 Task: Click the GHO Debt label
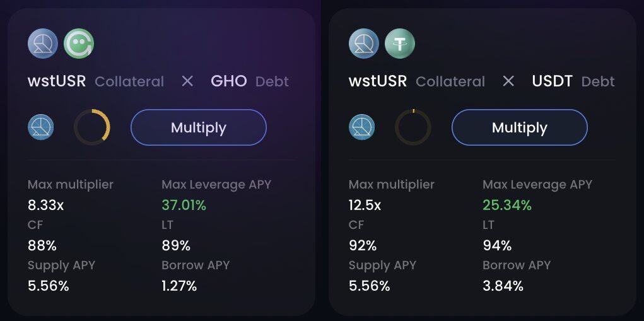pos(249,81)
